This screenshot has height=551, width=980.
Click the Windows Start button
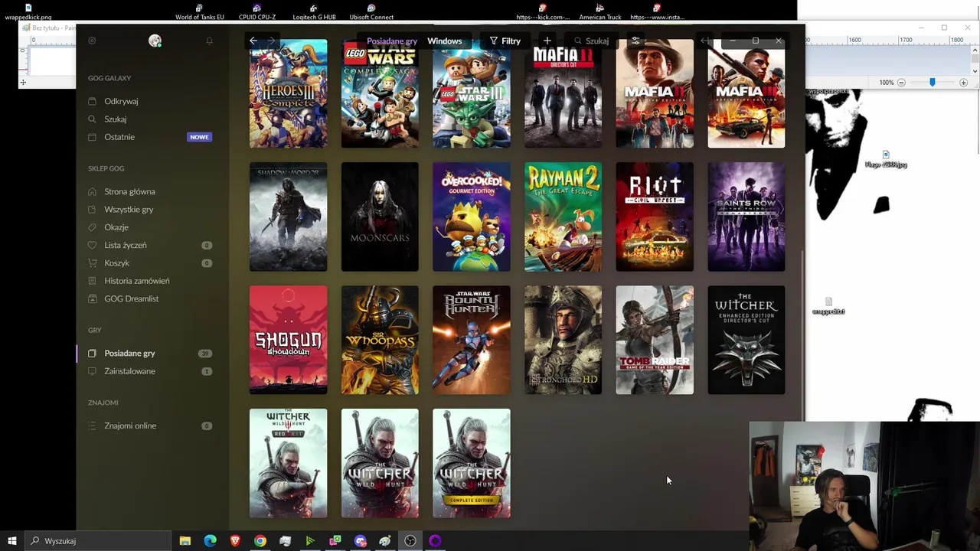(x=11, y=541)
